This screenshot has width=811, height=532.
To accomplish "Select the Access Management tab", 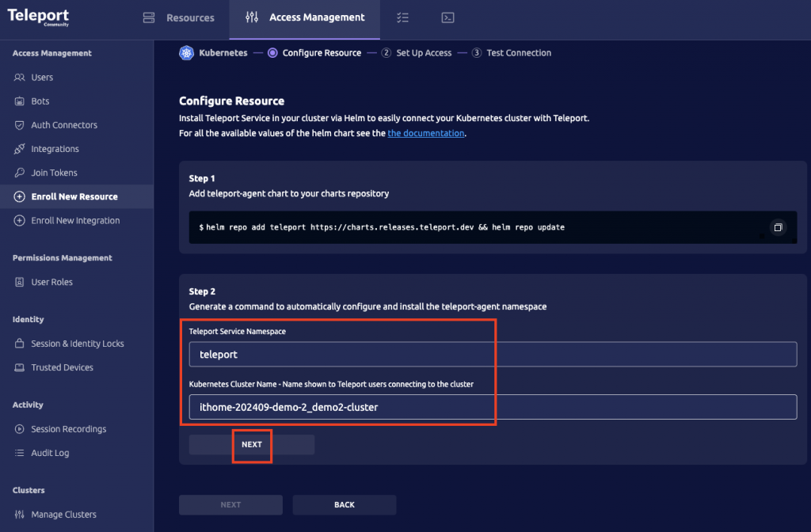I will click(305, 18).
